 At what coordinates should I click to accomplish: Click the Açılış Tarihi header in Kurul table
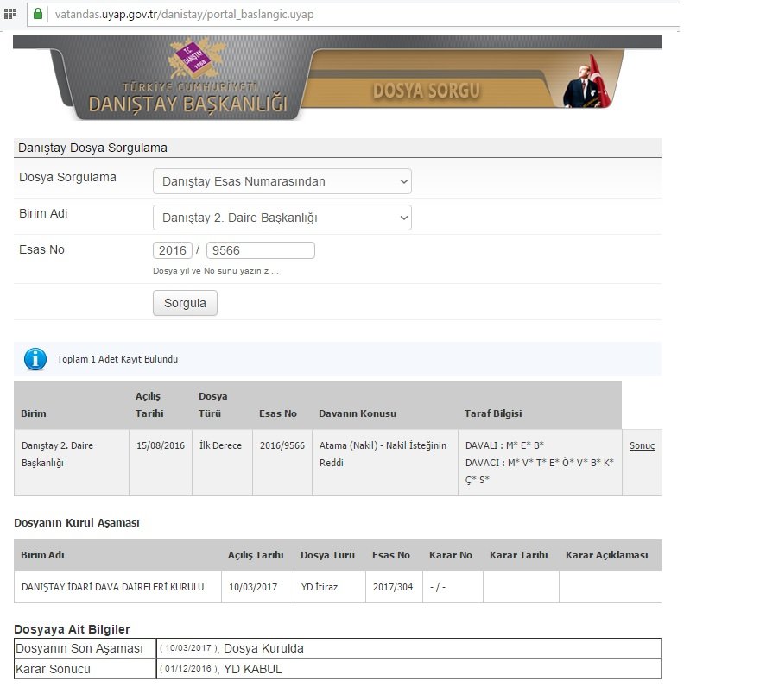(256, 555)
